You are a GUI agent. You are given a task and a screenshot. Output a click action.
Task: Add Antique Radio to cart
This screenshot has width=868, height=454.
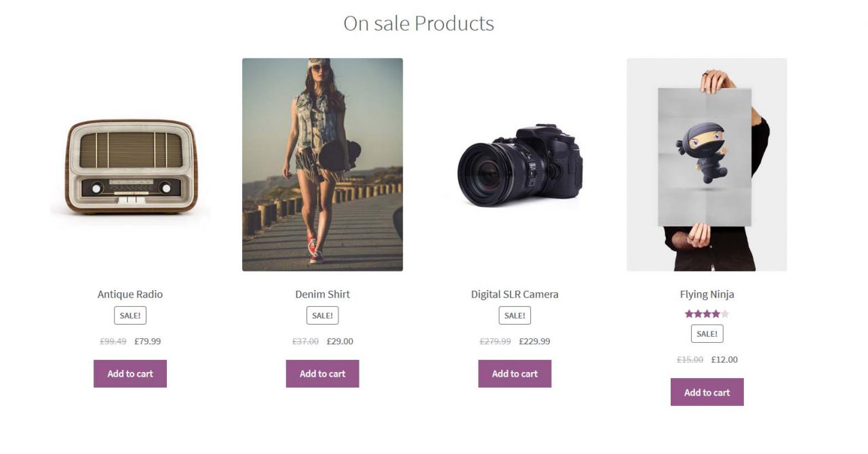tap(130, 374)
